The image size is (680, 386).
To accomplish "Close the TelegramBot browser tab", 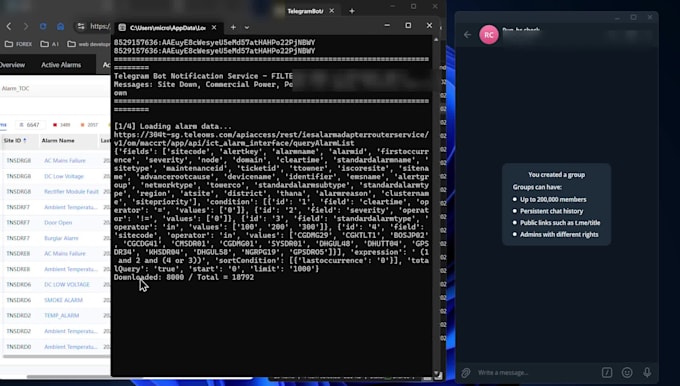I will tap(331, 11).
